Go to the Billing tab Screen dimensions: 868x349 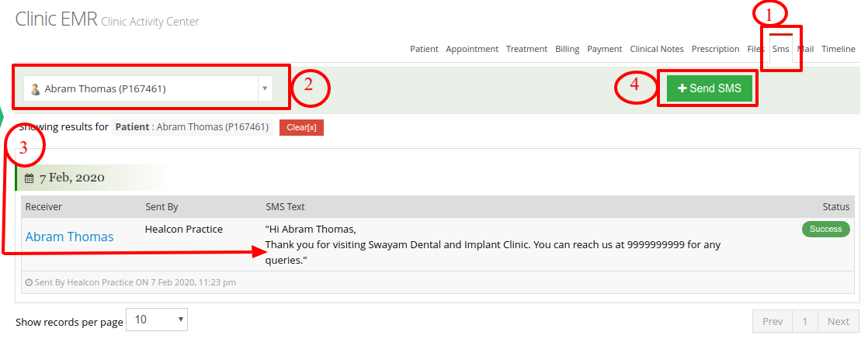[x=567, y=49]
